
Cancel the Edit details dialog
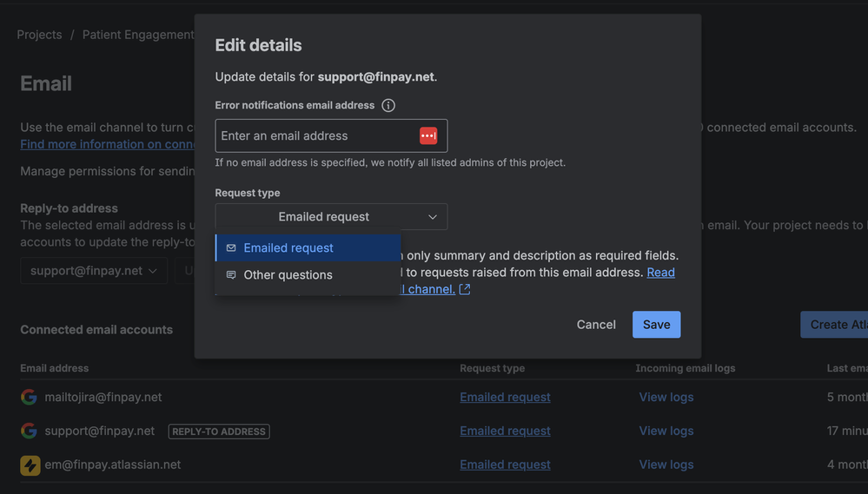click(x=596, y=325)
